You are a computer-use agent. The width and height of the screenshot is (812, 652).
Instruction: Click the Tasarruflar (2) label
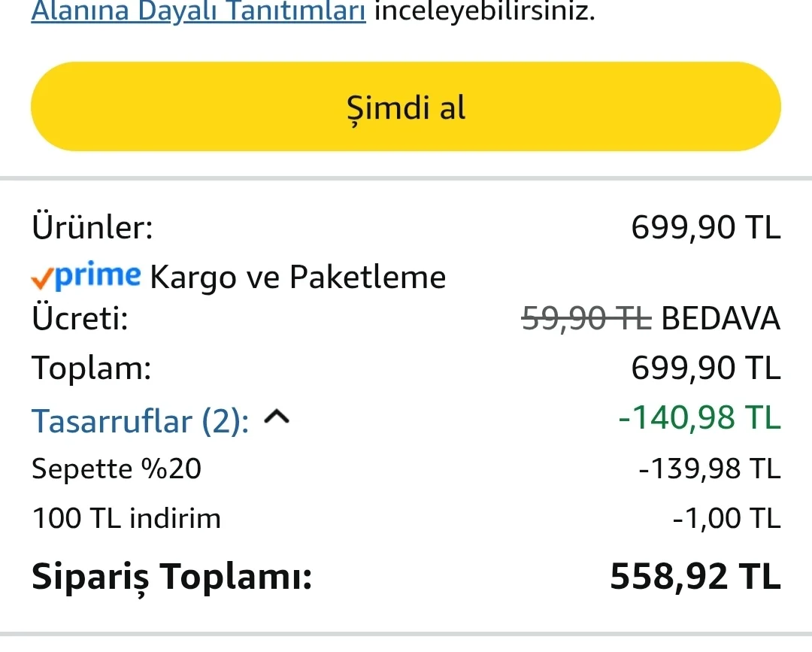[x=141, y=421]
